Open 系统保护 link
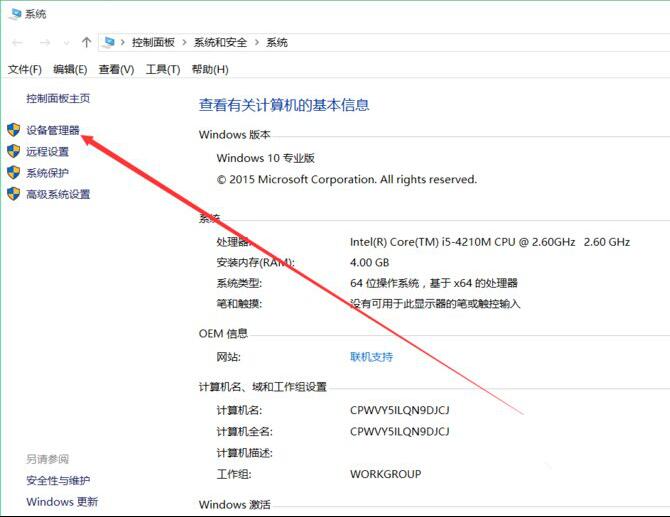The height and width of the screenshot is (517, 670). click(x=47, y=173)
